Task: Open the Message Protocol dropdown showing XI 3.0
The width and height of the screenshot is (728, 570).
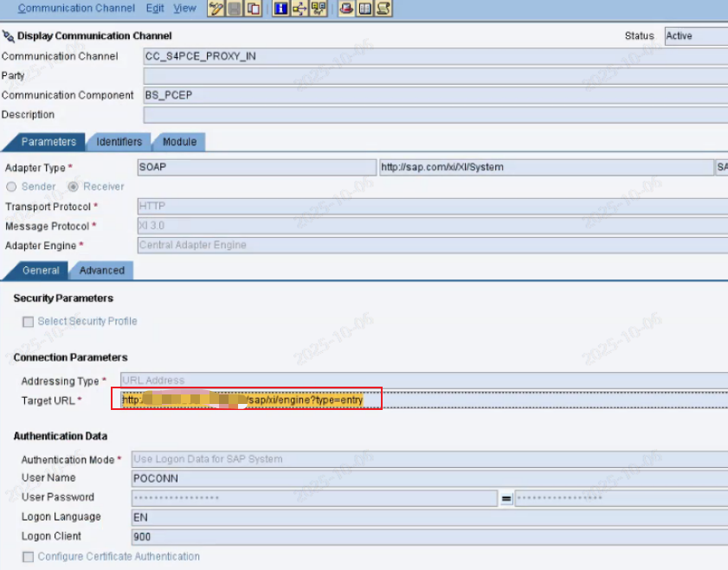Action: click(x=433, y=226)
